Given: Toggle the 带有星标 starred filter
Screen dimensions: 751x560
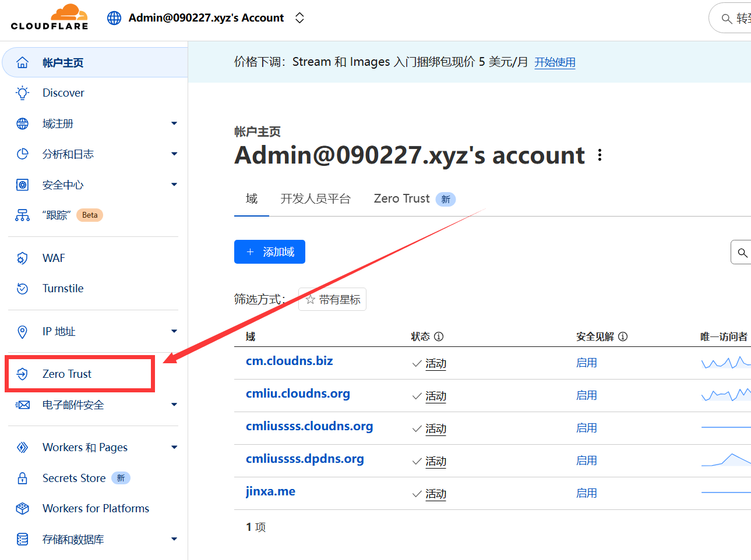Looking at the screenshot, I should (332, 299).
